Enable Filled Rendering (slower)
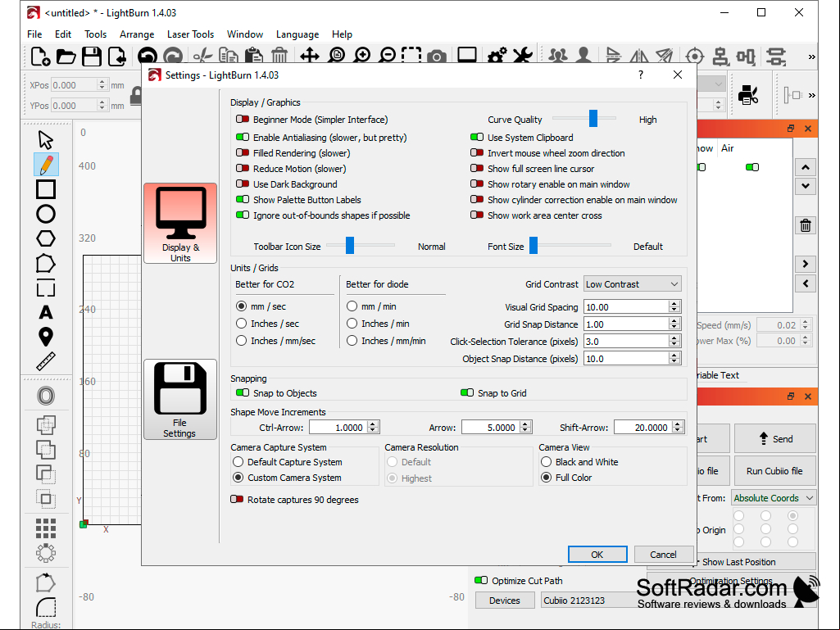The height and width of the screenshot is (630, 840). coord(243,152)
